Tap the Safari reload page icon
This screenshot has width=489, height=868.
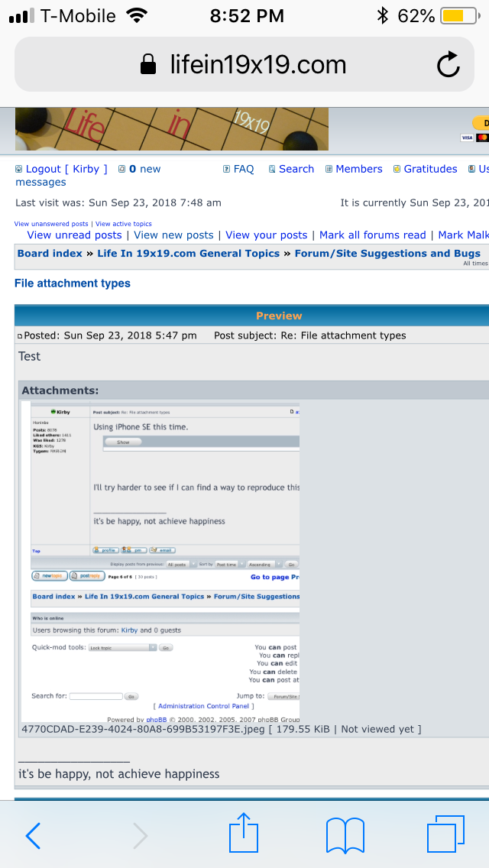pyautogui.click(x=449, y=65)
